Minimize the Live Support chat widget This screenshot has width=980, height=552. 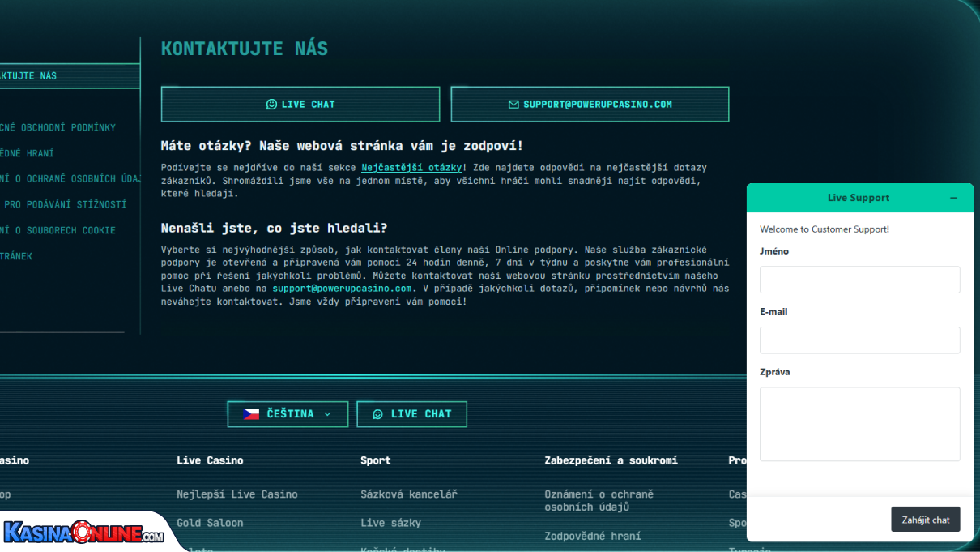[x=953, y=198]
